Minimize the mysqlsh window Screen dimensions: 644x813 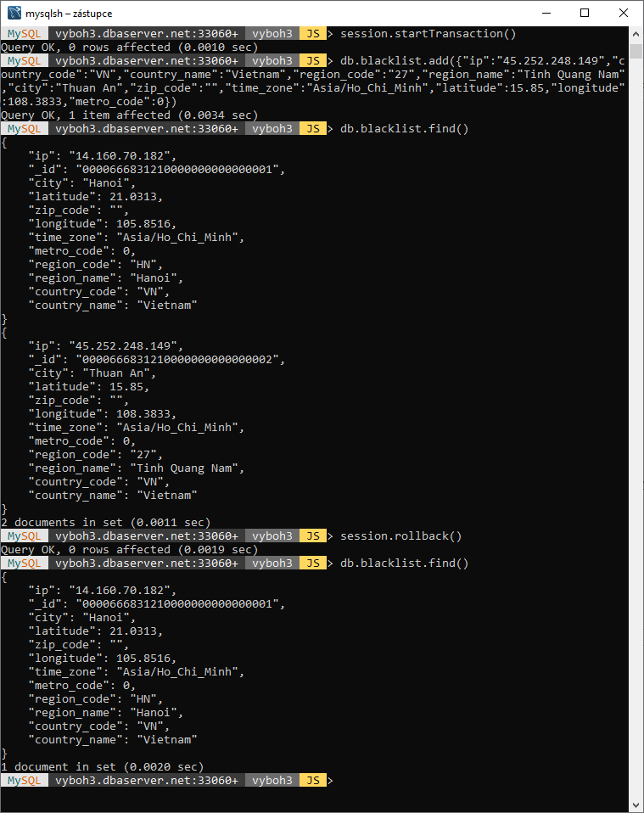546,13
